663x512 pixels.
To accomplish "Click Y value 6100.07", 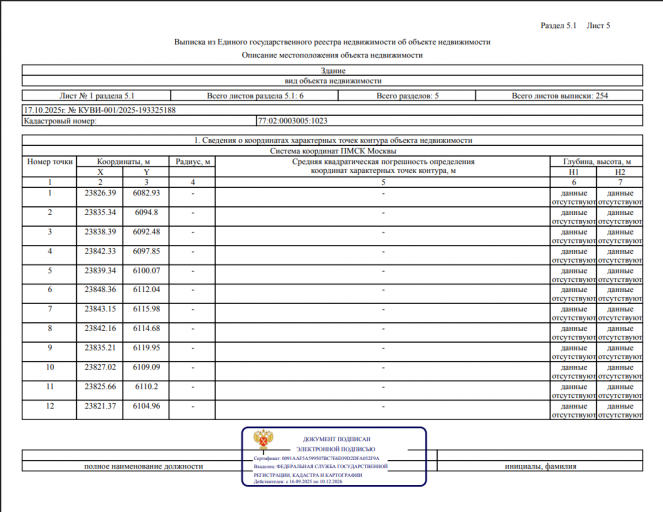I will (146, 271).
